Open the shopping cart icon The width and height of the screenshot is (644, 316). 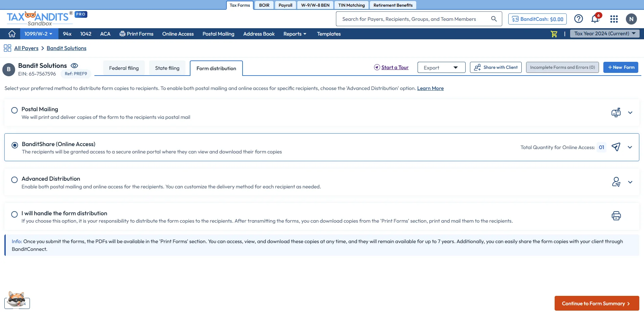(x=554, y=34)
